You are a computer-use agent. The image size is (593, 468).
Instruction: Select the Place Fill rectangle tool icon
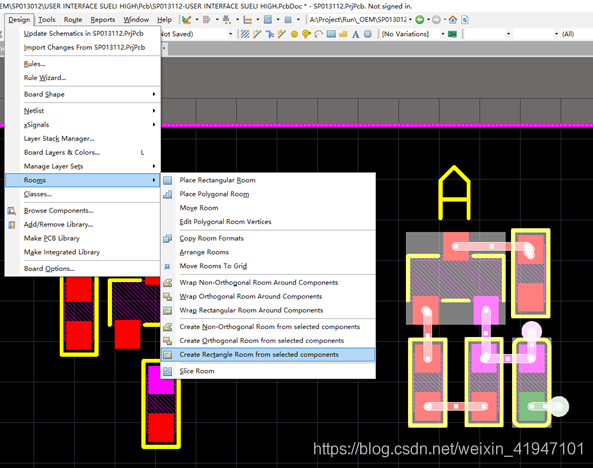pyautogui.click(x=331, y=34)
